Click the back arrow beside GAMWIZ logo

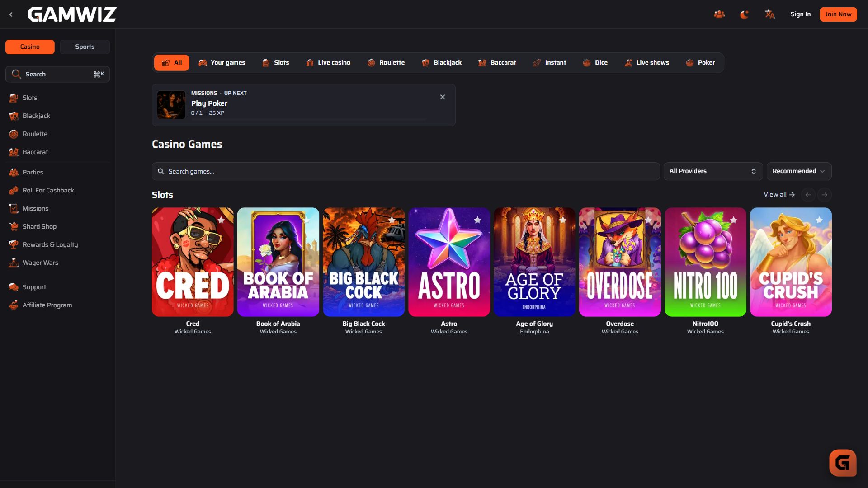[11, 14]
